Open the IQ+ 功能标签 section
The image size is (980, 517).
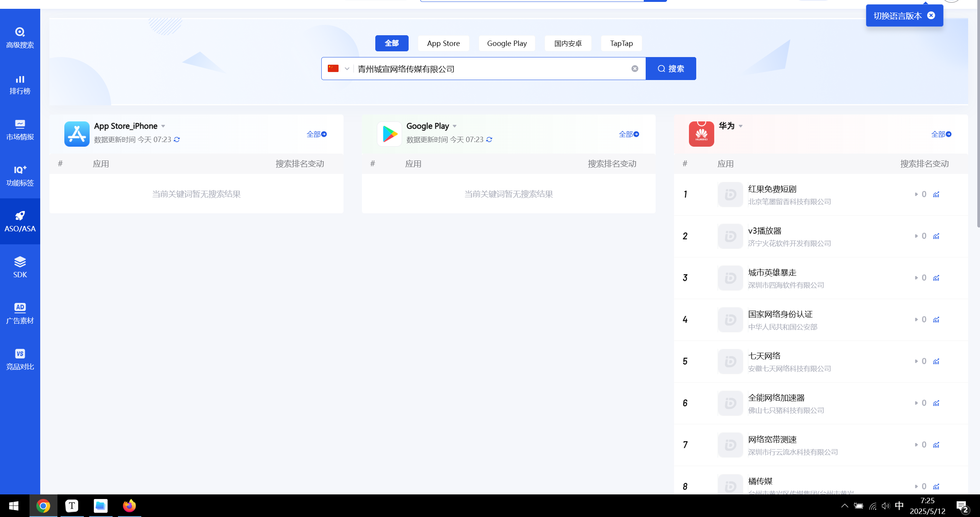(20, 175)
